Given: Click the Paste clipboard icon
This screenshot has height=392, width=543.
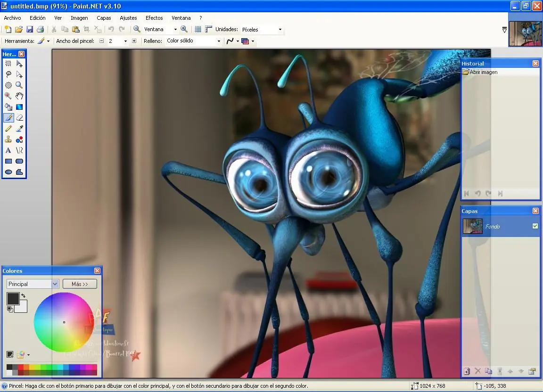Looking at the screenshot, I should point(76,29).
